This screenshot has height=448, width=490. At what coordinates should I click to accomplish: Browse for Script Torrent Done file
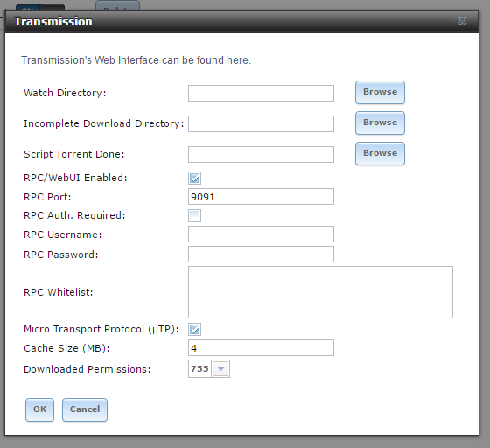coord(380,153)
